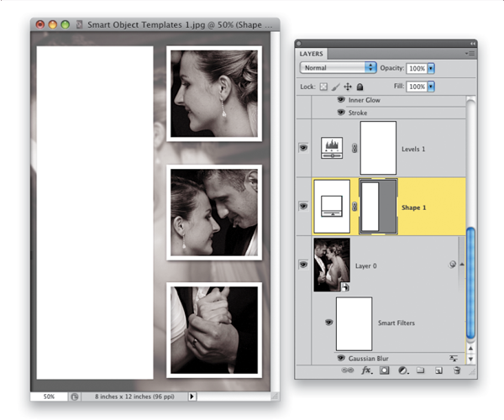Click the document size 8 inches x 12 inches

[134, 396]
